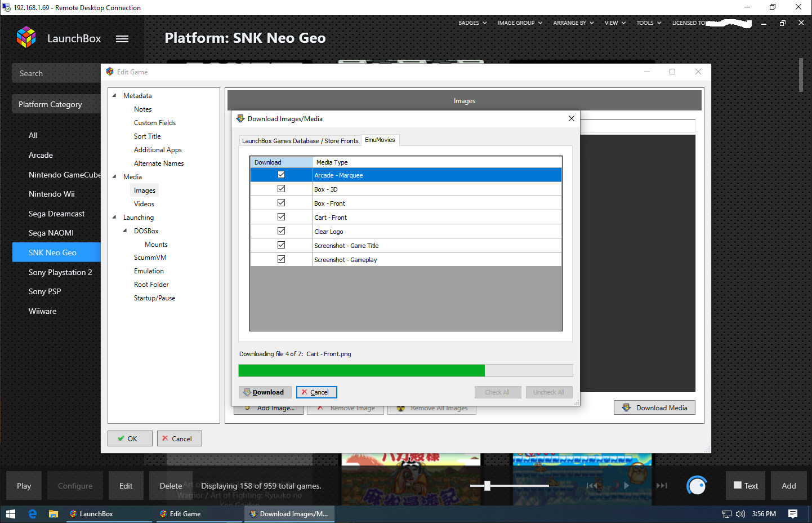Click the green download progress bar
Screen dimensions: 812x523
(x=362, y=370)
